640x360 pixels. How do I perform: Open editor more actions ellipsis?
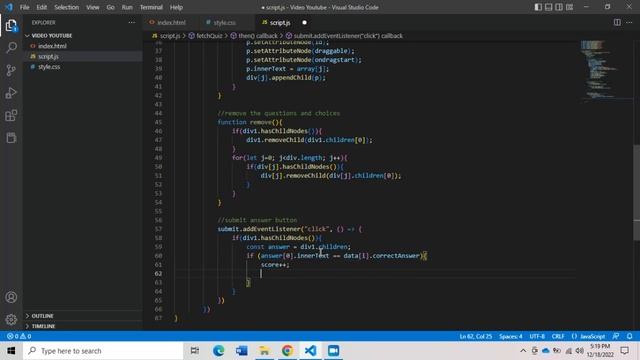(x=629, y=22)
